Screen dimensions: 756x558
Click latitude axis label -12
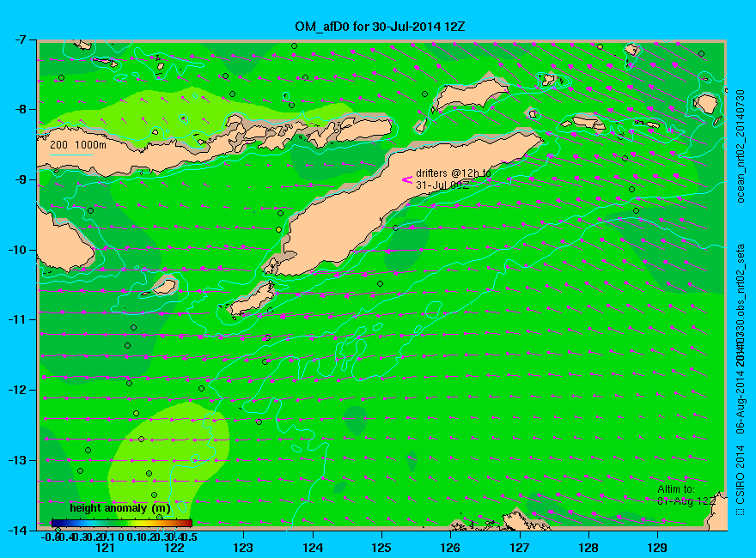pyautogui.click(x=17, y=390)
